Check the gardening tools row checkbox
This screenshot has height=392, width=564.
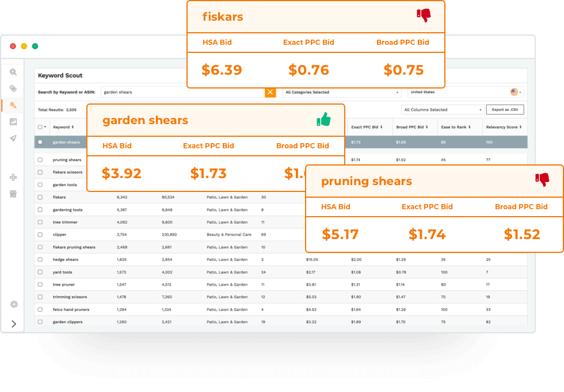40,210
